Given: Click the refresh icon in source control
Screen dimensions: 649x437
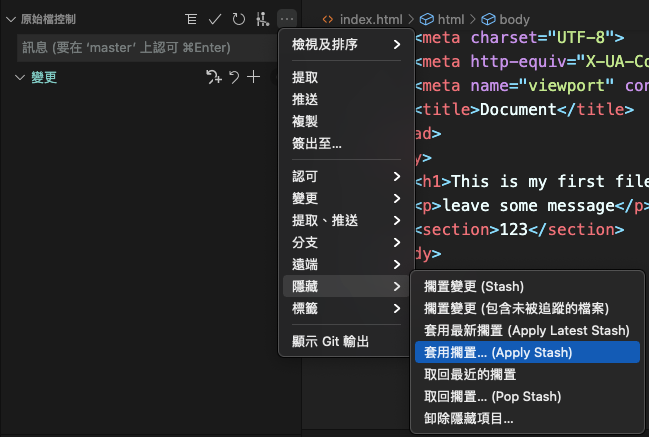Looking at the screenshot, I should (x=238, y=19).
